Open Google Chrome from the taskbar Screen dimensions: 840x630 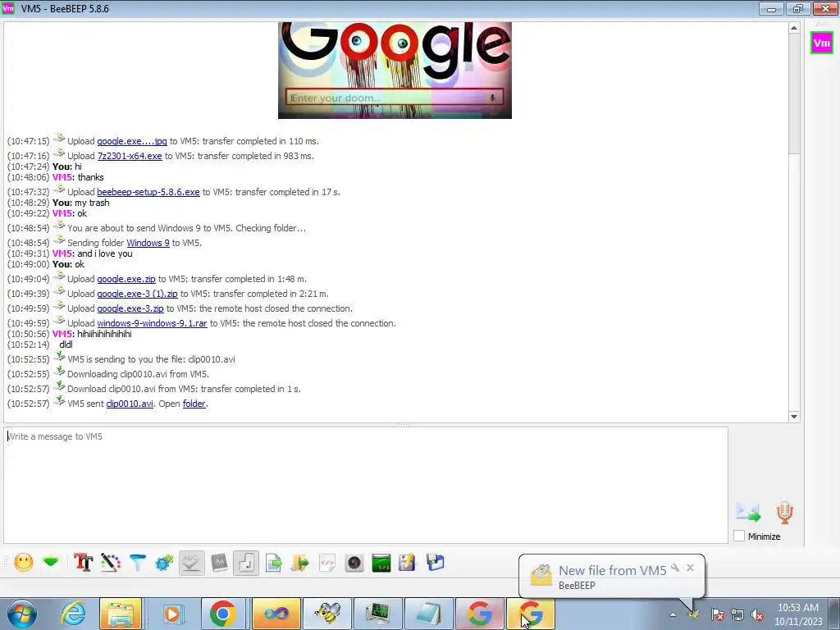coord(223,614)
